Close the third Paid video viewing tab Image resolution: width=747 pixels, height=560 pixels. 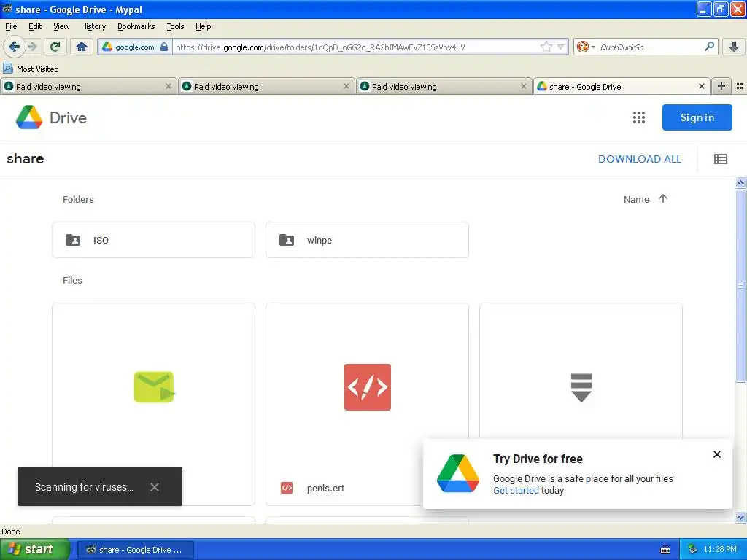(x=524, y=86)
